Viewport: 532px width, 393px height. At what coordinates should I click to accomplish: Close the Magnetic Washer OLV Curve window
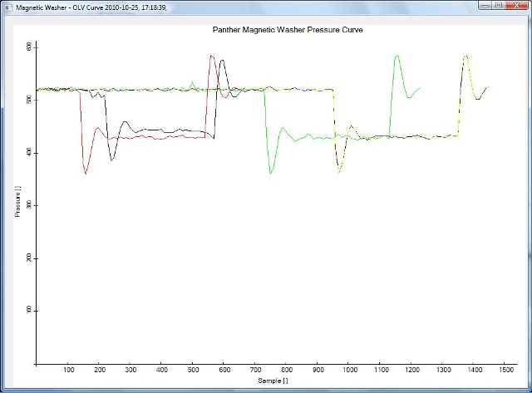(516, 5)
